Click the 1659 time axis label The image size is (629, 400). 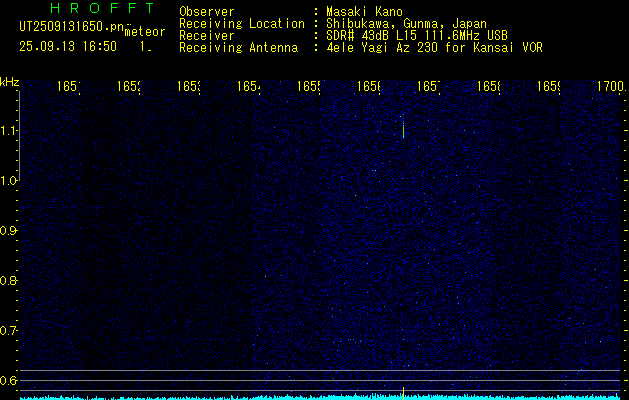[549, 87]
